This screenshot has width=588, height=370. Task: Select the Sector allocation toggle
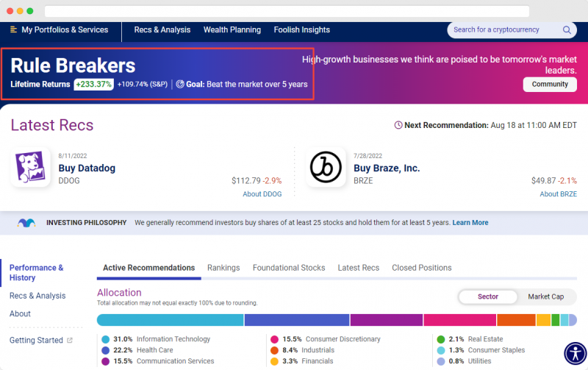click(x=487, y=296)
